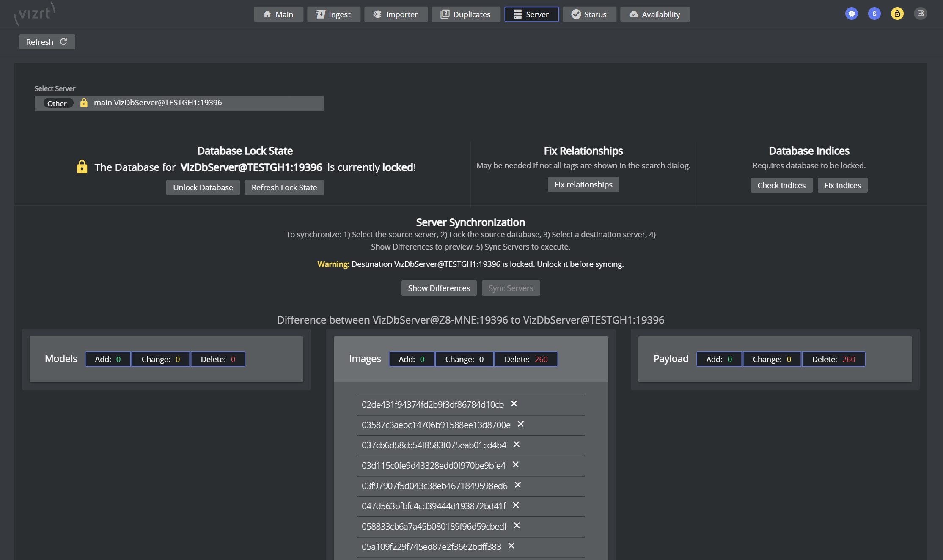The image size is (943, 560).
Task: Remove image 05a109f229f745ed87e2f3662bdff383 via its X
Action: click(x=511, y=546)
